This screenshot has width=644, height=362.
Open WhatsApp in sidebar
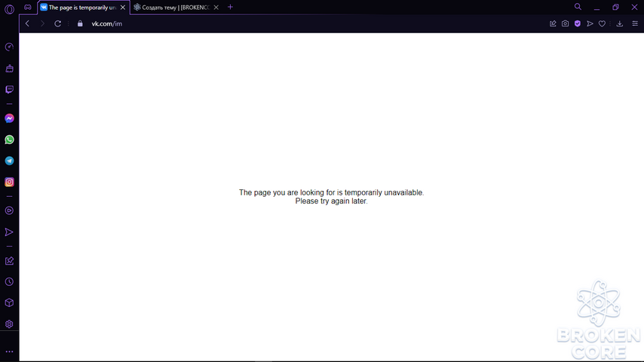click(10, 140)
